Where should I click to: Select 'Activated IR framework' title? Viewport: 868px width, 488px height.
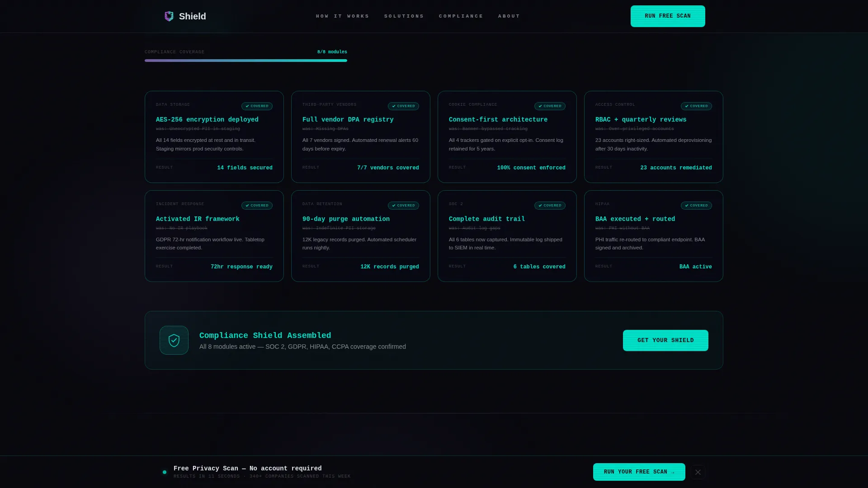(x=198, y=219)
